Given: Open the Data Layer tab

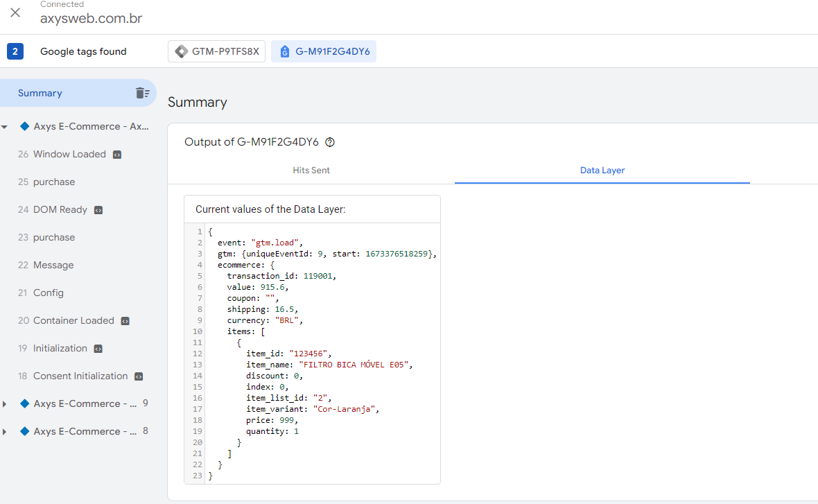Looking at the screenshot, I should click(602, 170).
